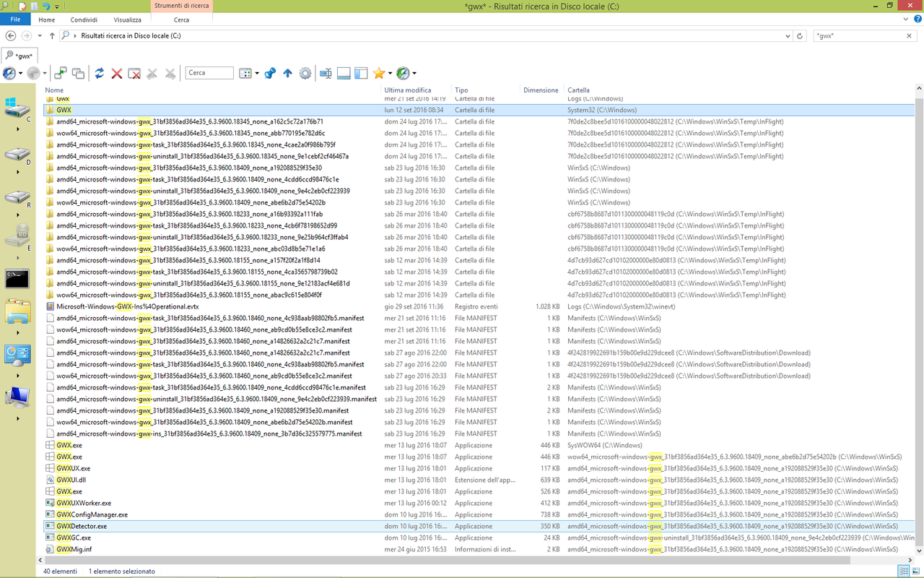This screenshot has width=924, height=578.
Task: Toggle the bottom pane layout icon
Action: click(x=344, y=73)
